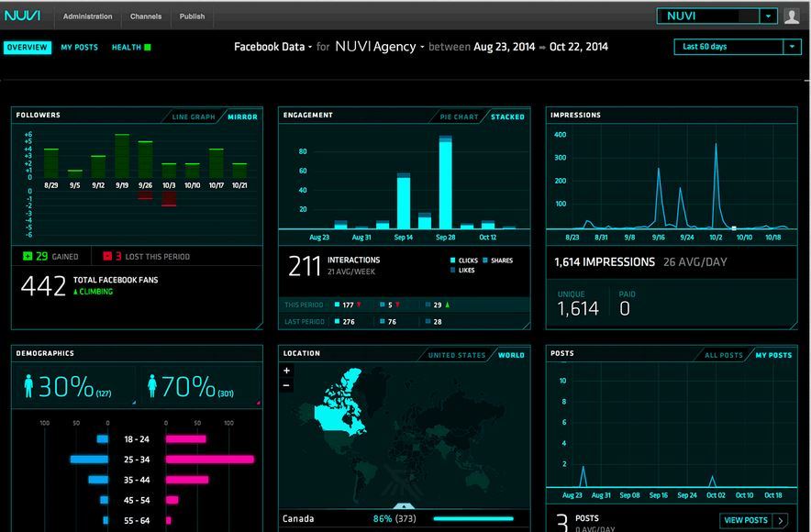Screen dimensions: 811x532
Task: Show World location map
Action: [511, 355]
